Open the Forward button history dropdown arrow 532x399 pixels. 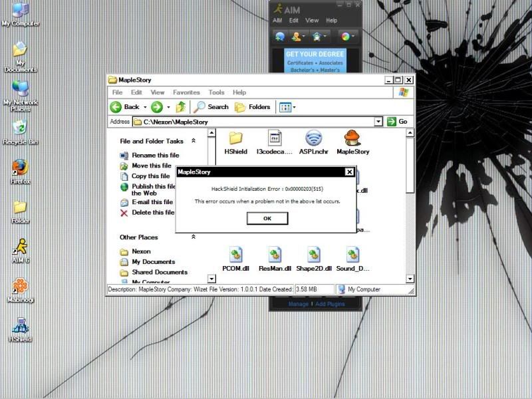pyautogui.click(x=168, y=107)
